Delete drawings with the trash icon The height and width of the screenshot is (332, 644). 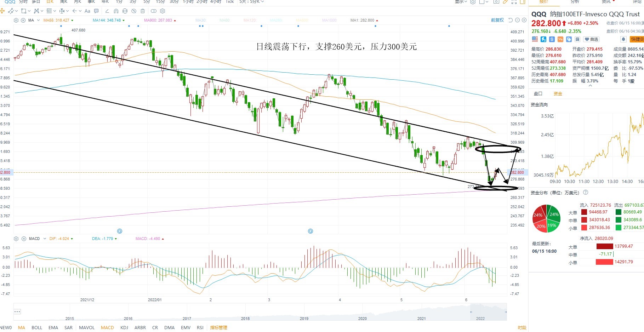point(143,11)
